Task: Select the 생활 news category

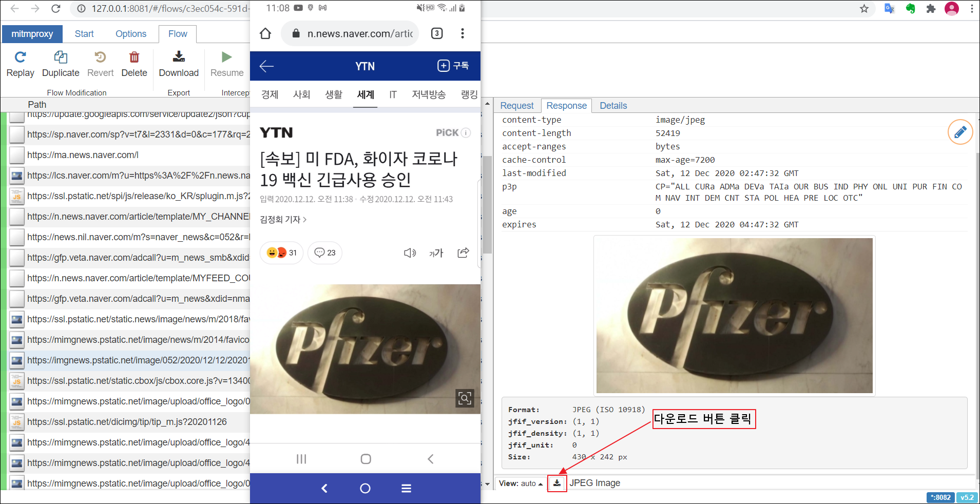Action: click(334, 94)
